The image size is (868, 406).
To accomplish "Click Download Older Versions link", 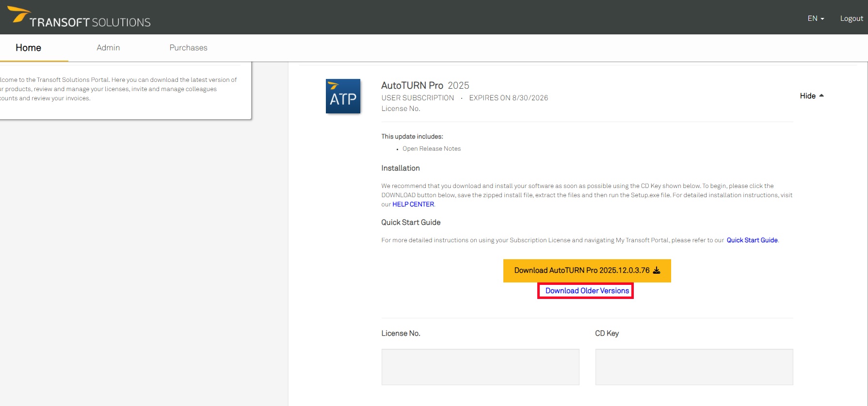I will pos(587,291).
